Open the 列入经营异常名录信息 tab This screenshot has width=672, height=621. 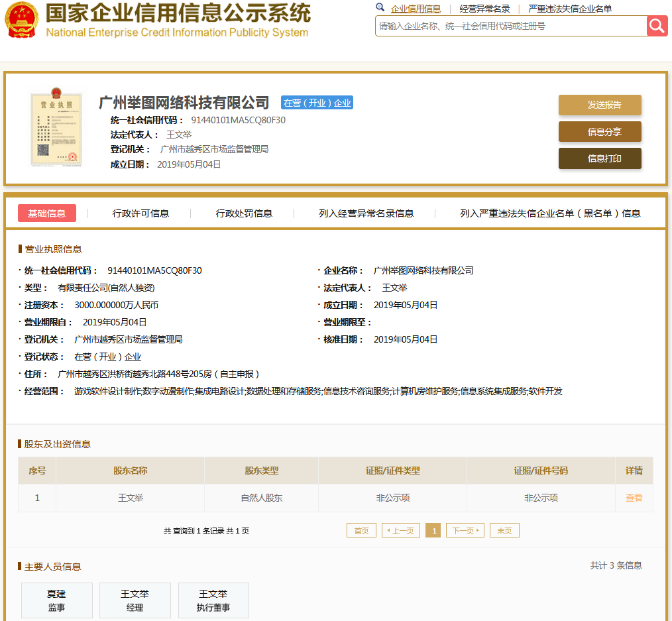point(366,213)
